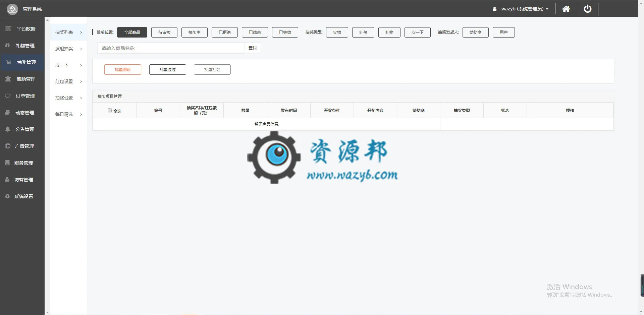Screen dimensions: 644x315
Task: Click the 礼物管理 gift icon
Action: click(7, 45)
